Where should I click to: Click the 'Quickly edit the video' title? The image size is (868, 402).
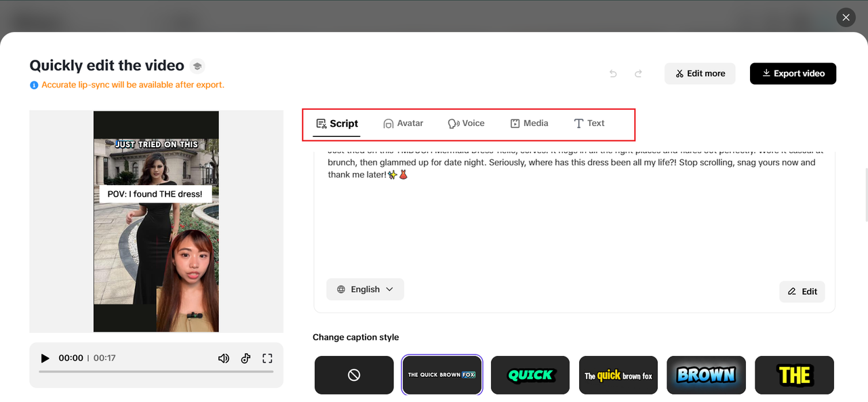tap(107, 66)
